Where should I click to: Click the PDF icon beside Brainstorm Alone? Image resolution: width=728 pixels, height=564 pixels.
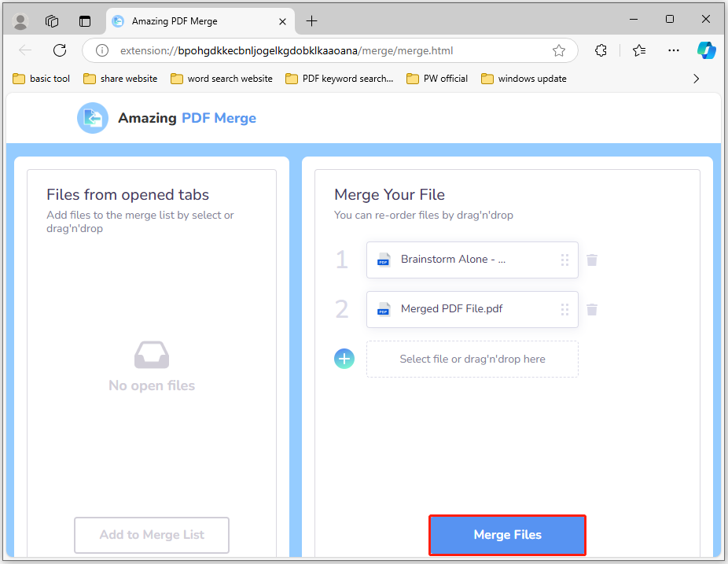[x=383, y=260]
